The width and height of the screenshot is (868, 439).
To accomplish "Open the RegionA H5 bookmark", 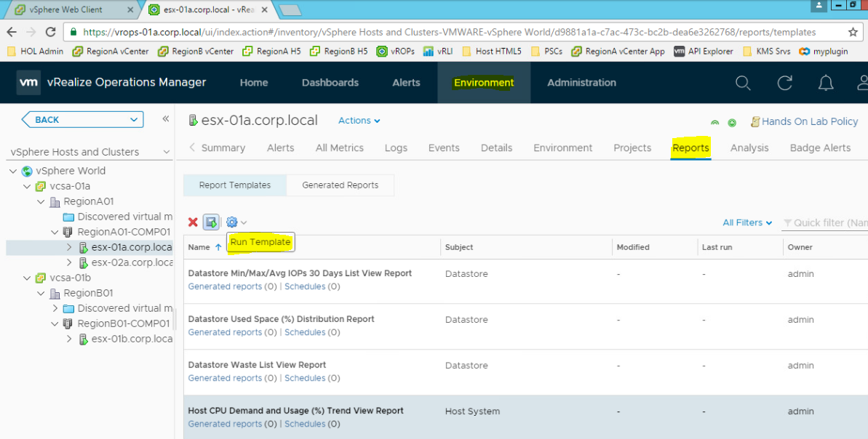I will point(272,52).
